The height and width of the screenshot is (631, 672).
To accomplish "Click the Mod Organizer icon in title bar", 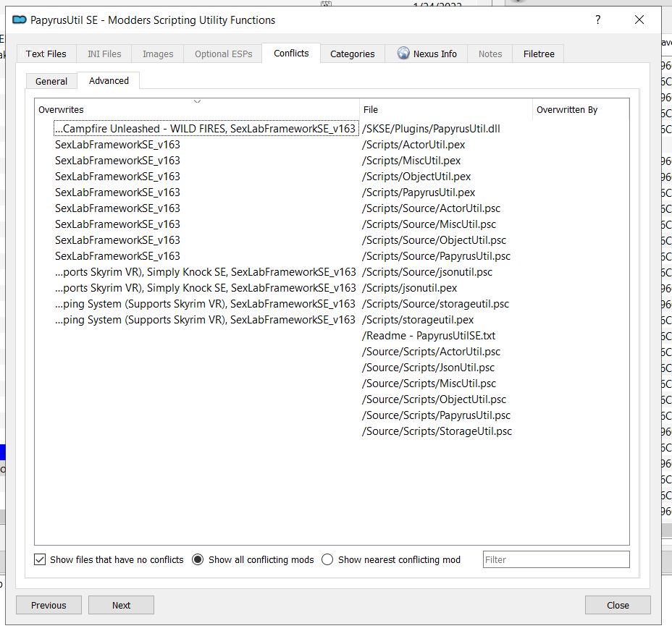I will tap(20, 20).
